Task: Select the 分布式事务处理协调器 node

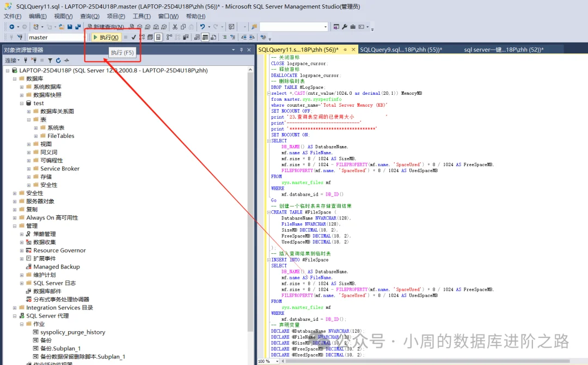Action: (61, 300)
